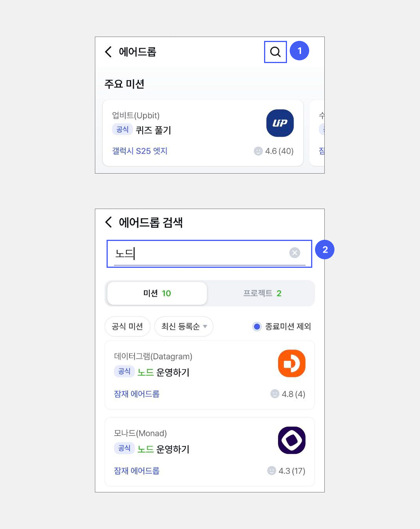Click the Monad 4.3 rating smiley icon
420x529 pixels.
pyautogui.click(x=272, y=471)
